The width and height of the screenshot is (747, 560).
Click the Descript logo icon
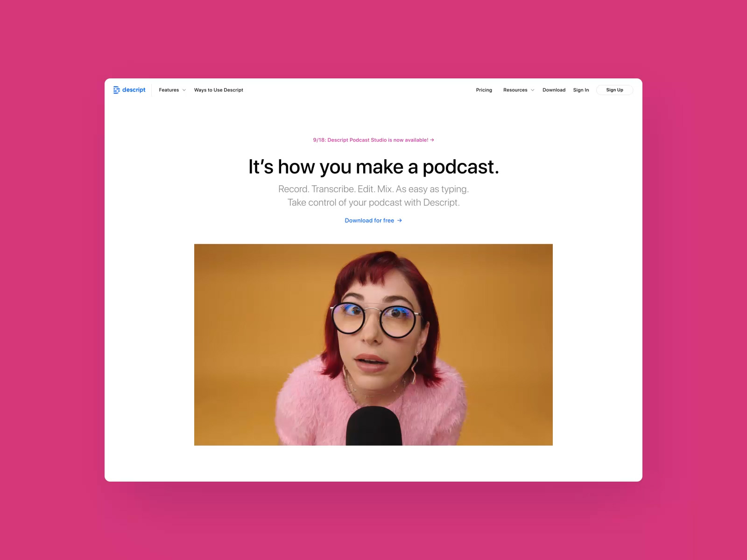[x=116, y=90]
